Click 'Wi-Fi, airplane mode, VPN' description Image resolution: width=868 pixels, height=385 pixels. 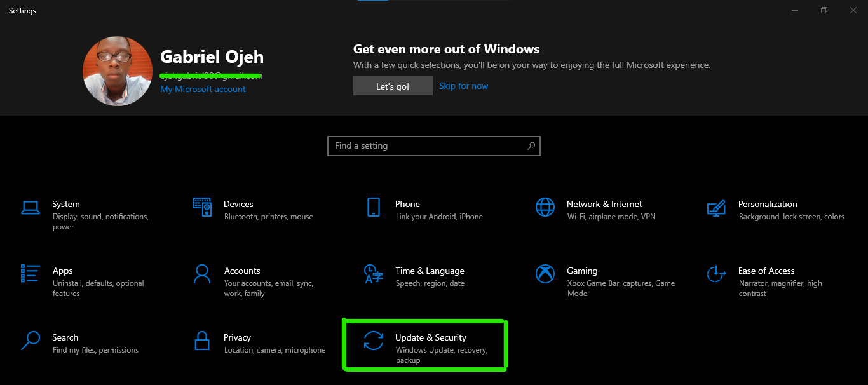[x=611, y=217]
